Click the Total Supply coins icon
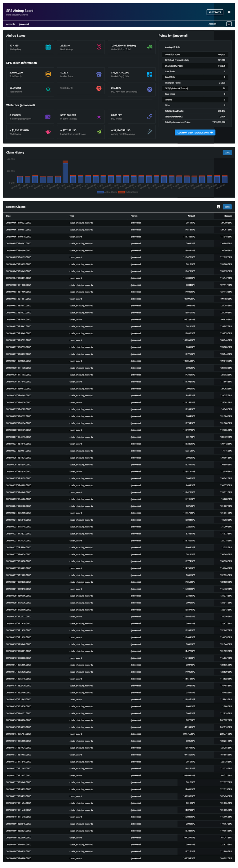The image size is (238, 868). coord(48,74)
